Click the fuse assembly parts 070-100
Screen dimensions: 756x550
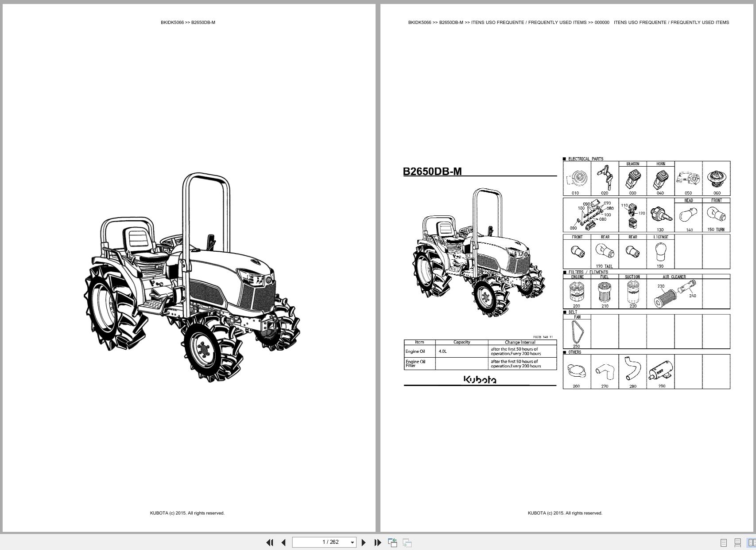(x=591, y=215)
